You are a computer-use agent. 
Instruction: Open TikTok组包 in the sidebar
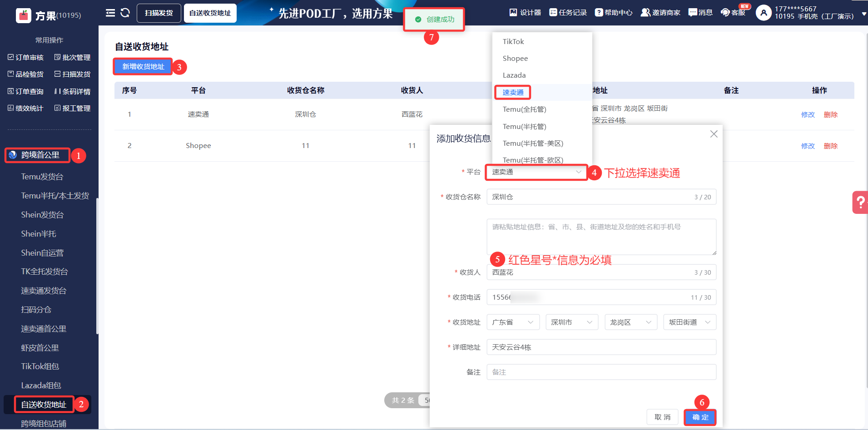click(x=40, y=366)
